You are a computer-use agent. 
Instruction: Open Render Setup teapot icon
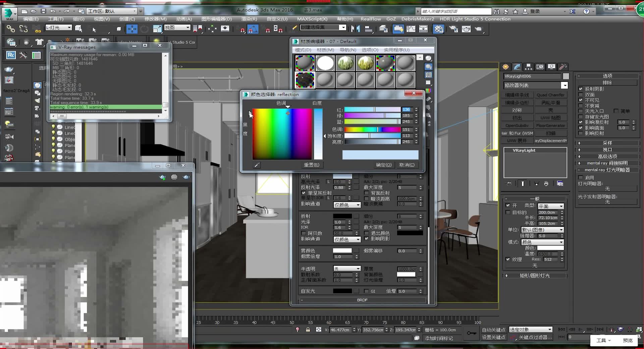pos(453,29)
